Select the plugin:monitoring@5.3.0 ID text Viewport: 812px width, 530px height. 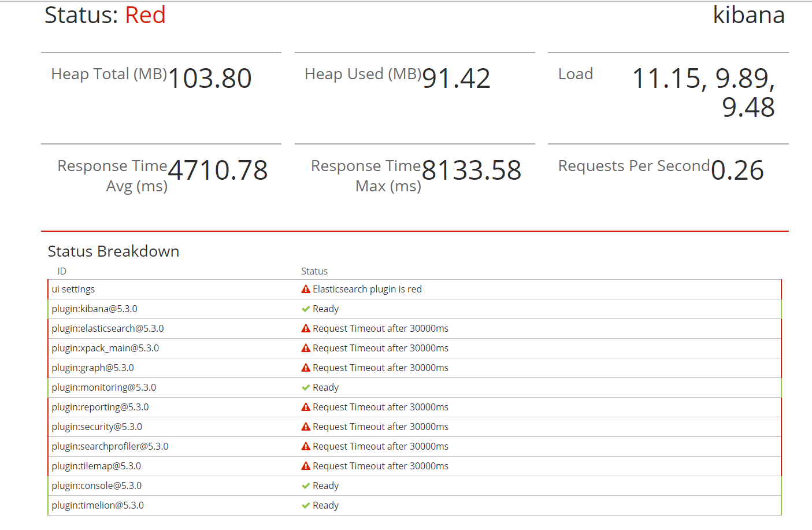pyautogui.click(x=104, y=387)
